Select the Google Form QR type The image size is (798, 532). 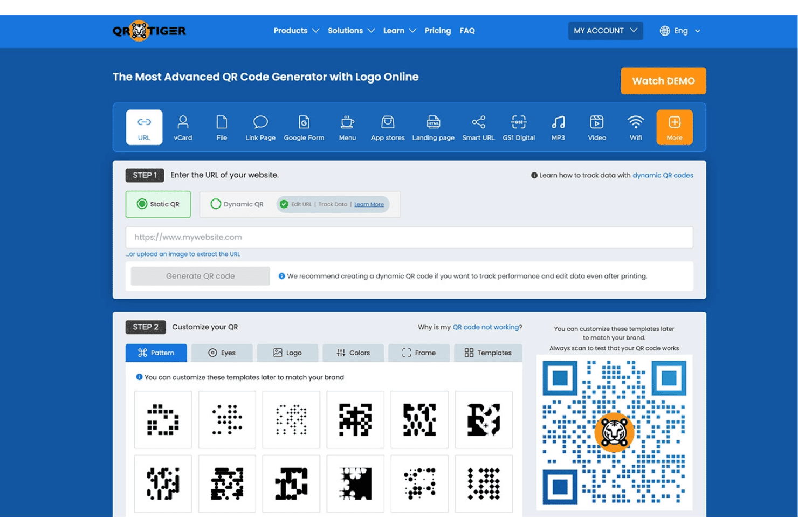click(x=304, y=128)
